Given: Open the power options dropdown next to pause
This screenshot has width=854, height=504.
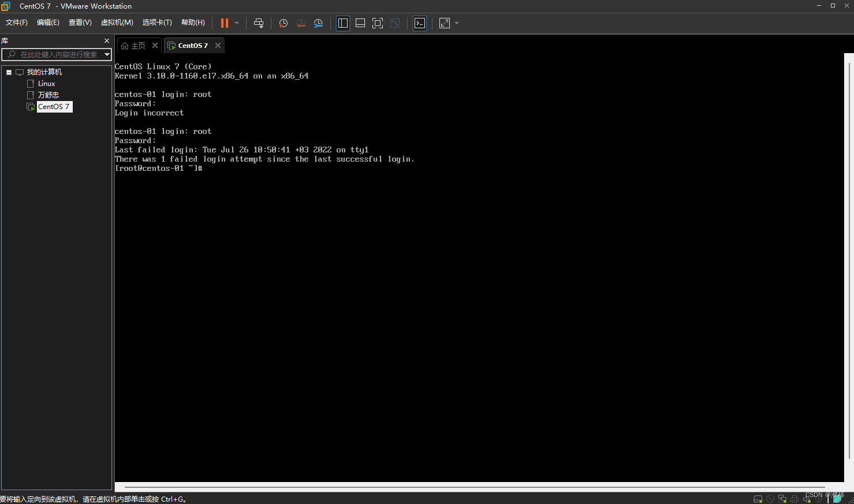Looking at the screenshot, I should (x=237, y=23).
